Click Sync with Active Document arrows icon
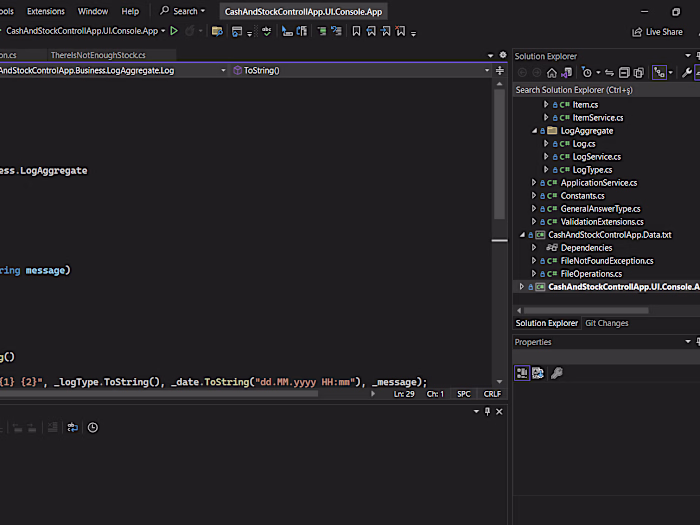Viewport: 700px width, 525px height. click(x=609, y=73)
